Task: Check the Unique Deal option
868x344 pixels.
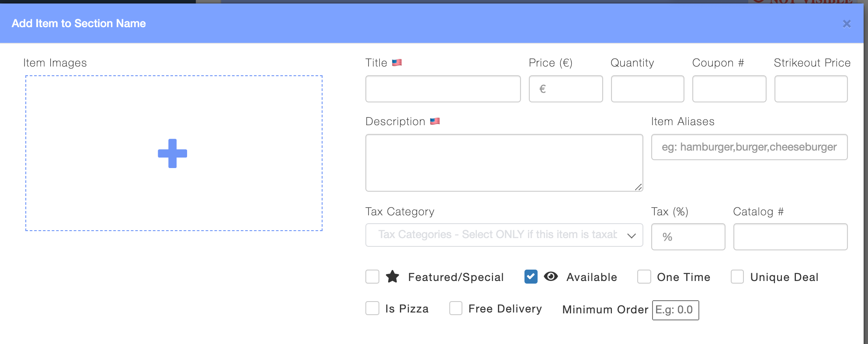Action: pyautogui.click(x=737, y=277)
